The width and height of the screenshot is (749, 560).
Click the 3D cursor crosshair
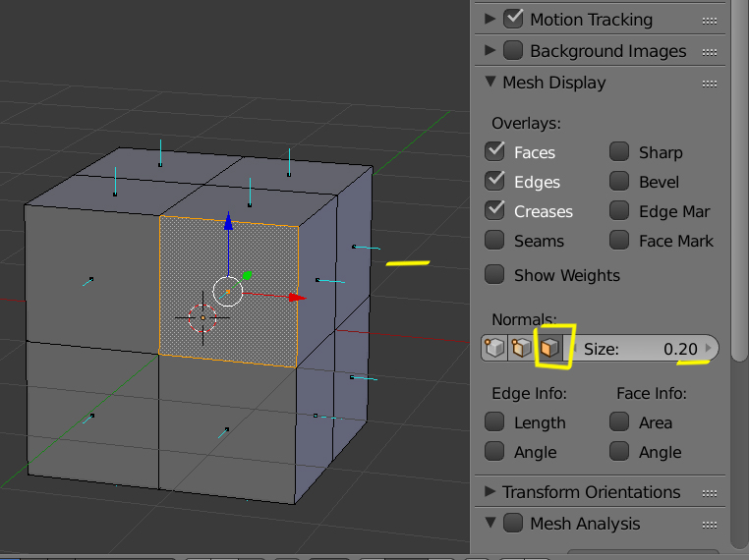pos(202,317)
